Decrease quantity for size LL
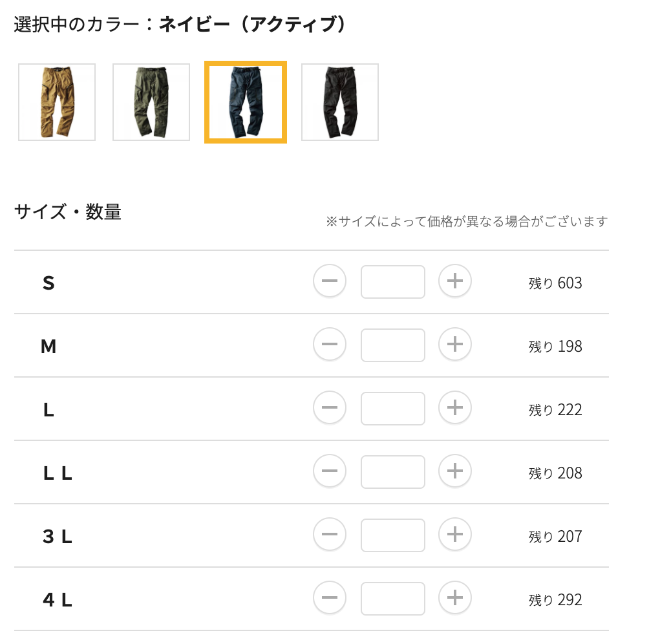 [330, 471]
